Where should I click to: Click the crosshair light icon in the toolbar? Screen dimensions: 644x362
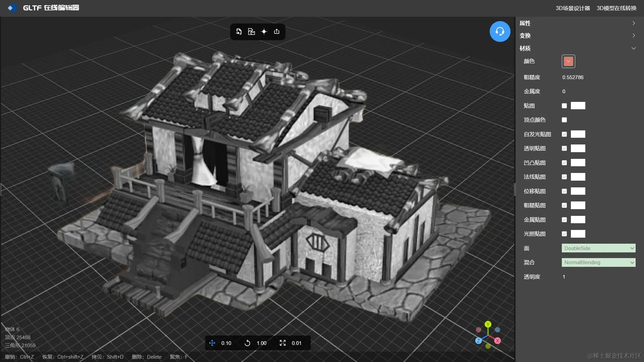(264, 32)
